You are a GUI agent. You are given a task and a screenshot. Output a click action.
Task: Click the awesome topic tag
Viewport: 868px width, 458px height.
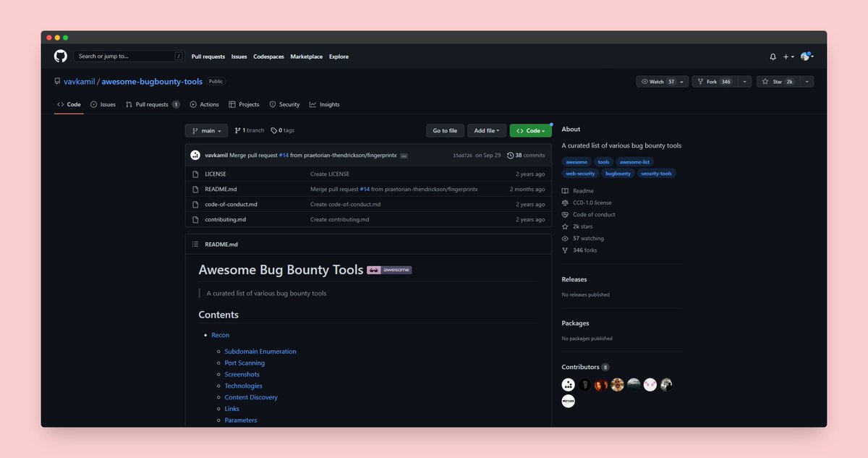pos(576,162)
